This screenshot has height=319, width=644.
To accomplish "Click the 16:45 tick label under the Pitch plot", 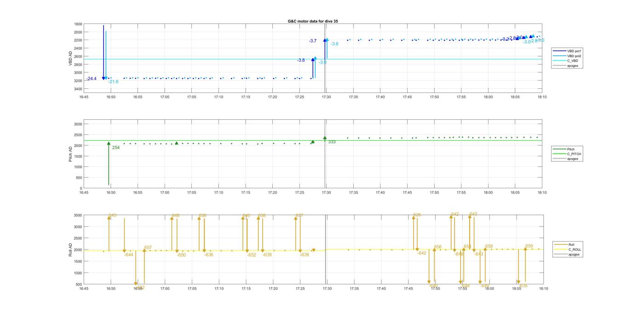I will (x=83, y=192).
